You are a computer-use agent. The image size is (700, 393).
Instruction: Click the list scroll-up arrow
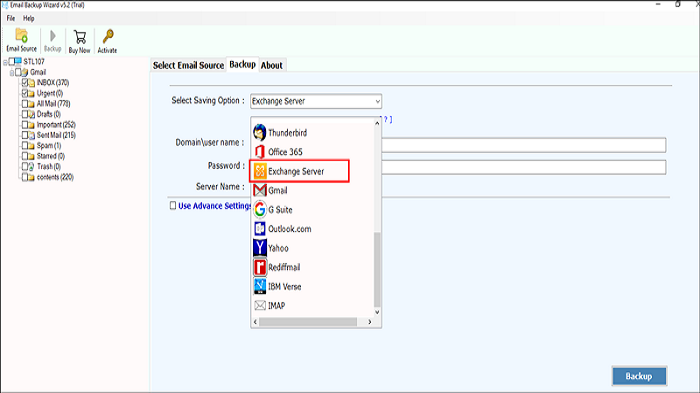pyautogui.click(x=377, y=123)
